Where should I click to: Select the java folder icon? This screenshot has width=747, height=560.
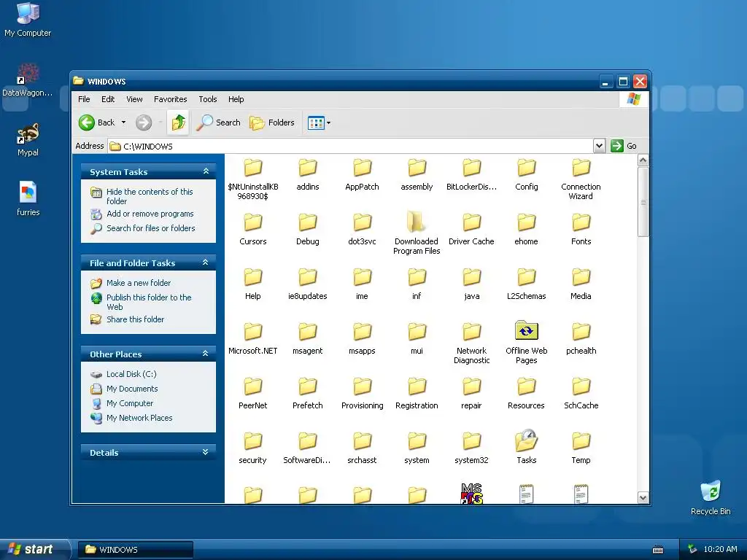(471, 276)
